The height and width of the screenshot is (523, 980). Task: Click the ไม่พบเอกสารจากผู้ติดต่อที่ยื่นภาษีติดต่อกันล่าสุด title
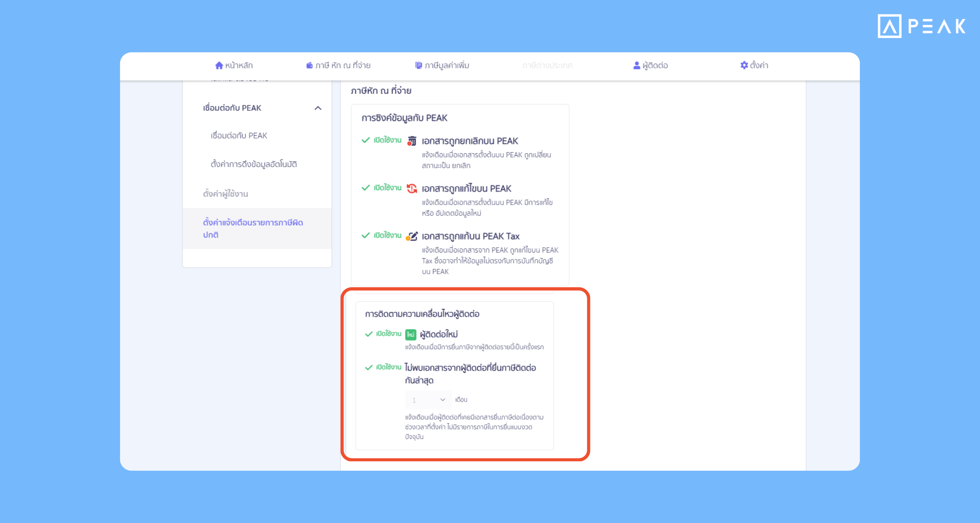470,374
